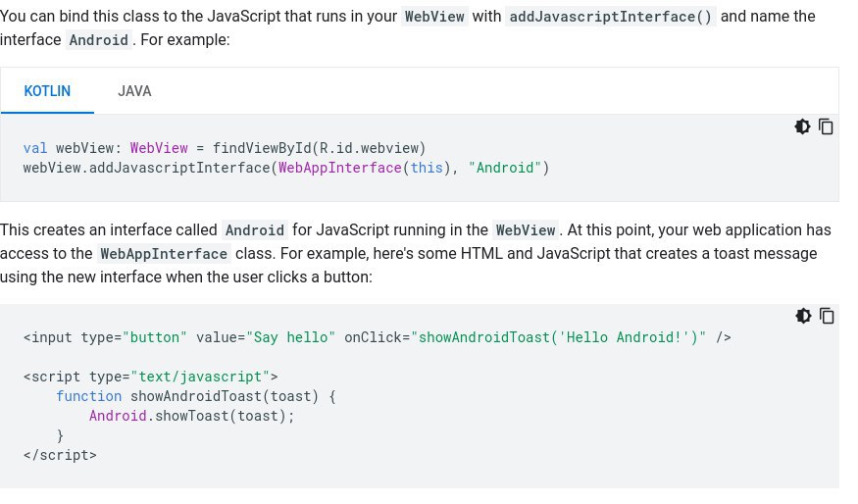Switch to the JAVA tab

point(134,91)
